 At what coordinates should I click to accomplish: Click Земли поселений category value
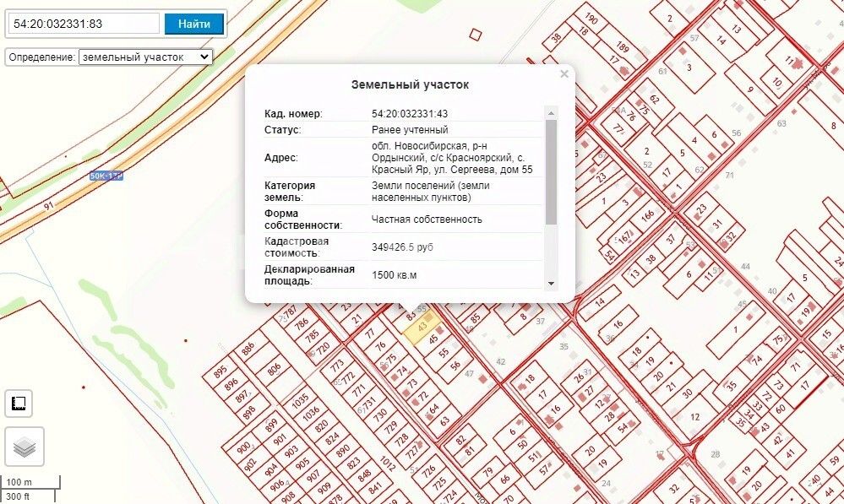(x=431, y=192)
